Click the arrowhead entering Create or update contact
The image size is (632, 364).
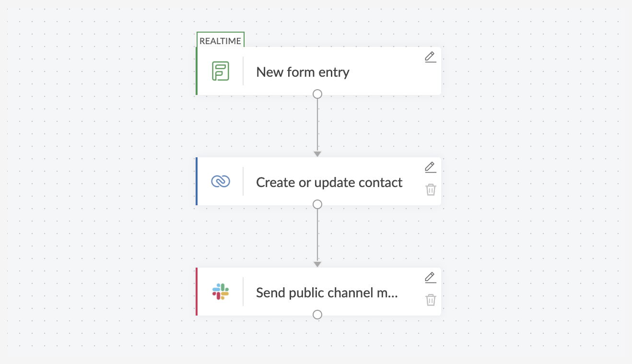(x=317, y=154)
